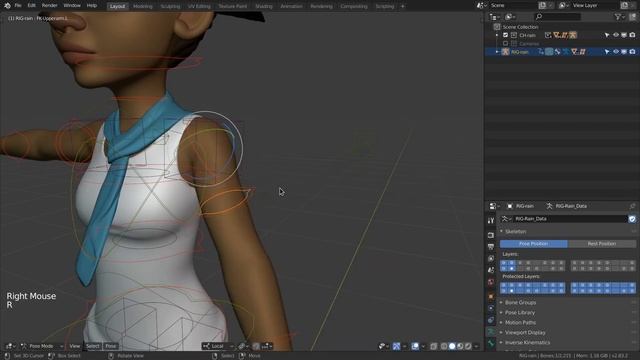Click the RIG-rain armature icon in outliner

[505, 52]
